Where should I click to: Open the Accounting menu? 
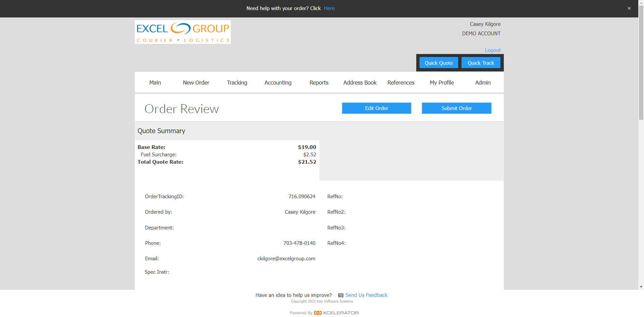278,83
